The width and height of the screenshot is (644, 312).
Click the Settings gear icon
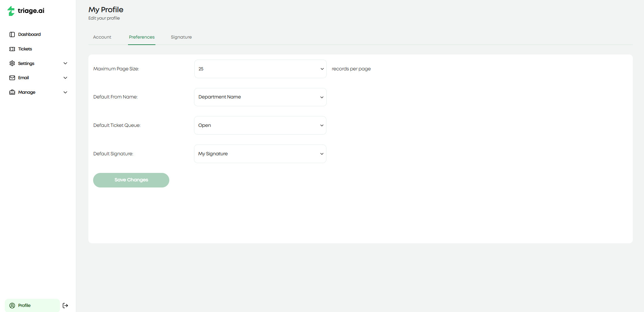click(12, 63)
